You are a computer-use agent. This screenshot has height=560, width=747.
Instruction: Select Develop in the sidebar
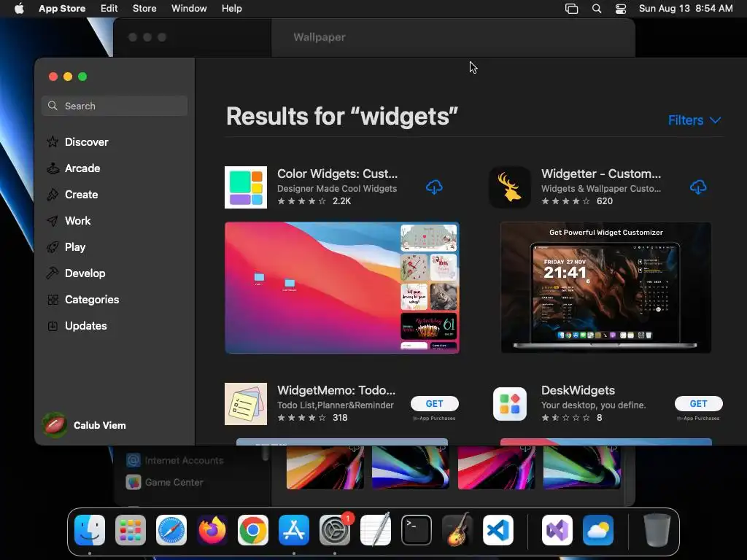pos(76,273)
